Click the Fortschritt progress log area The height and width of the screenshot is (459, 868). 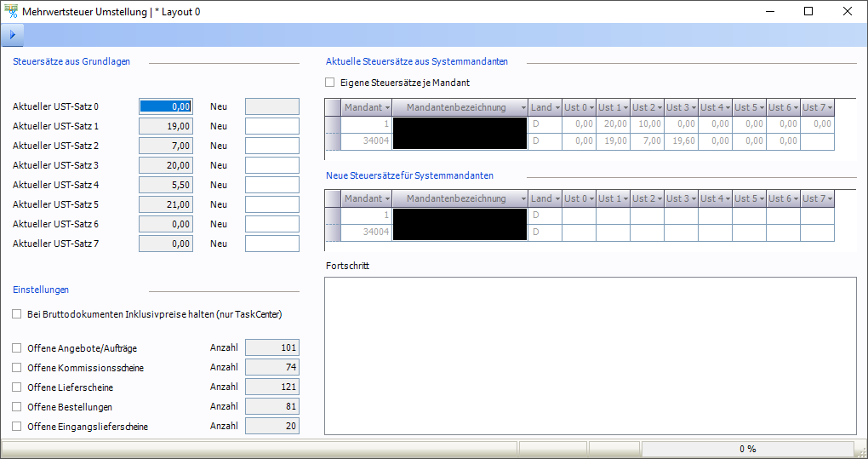tap(591, 355)
